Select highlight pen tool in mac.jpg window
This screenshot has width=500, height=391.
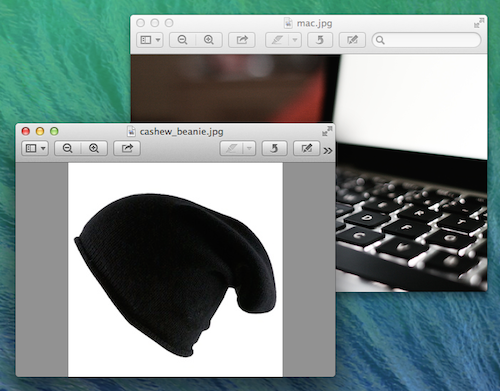(x=277, y=40)
